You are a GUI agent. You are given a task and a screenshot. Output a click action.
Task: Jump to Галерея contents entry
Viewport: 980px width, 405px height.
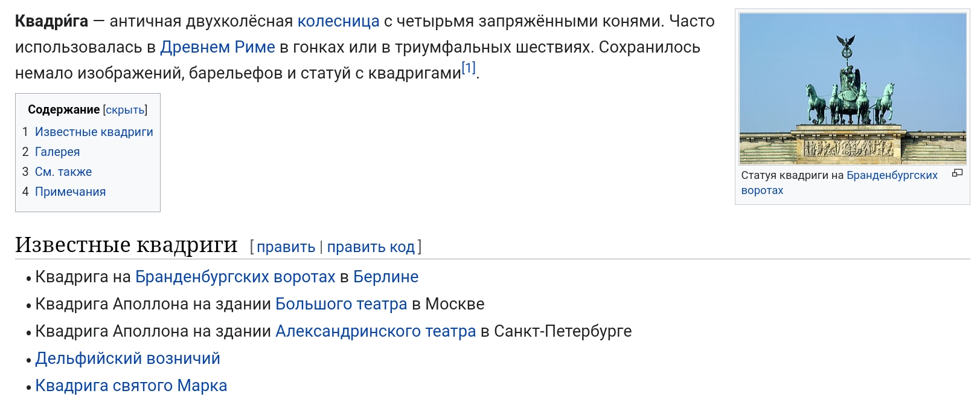57,152
